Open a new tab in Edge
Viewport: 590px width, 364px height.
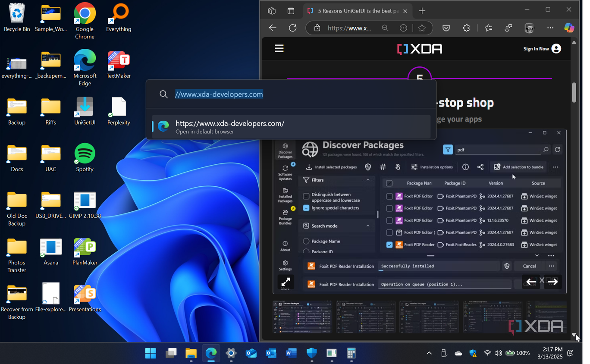coord(422,11)
